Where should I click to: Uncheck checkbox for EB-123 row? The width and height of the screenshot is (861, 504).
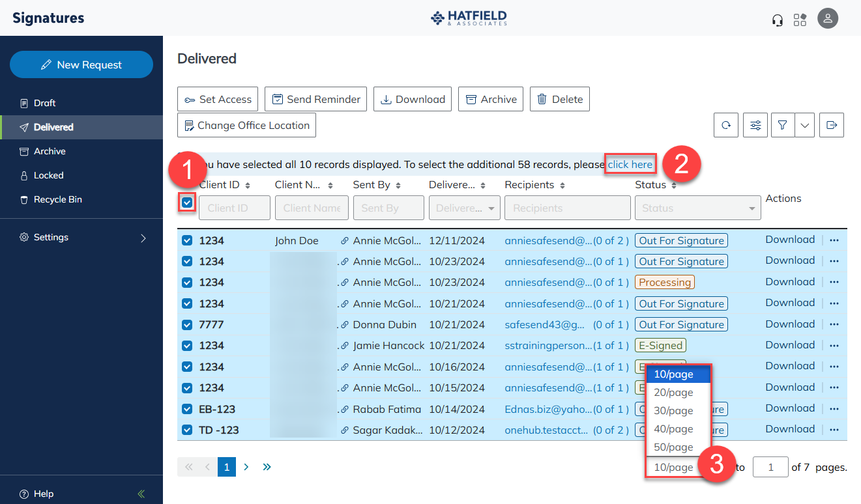187,409
